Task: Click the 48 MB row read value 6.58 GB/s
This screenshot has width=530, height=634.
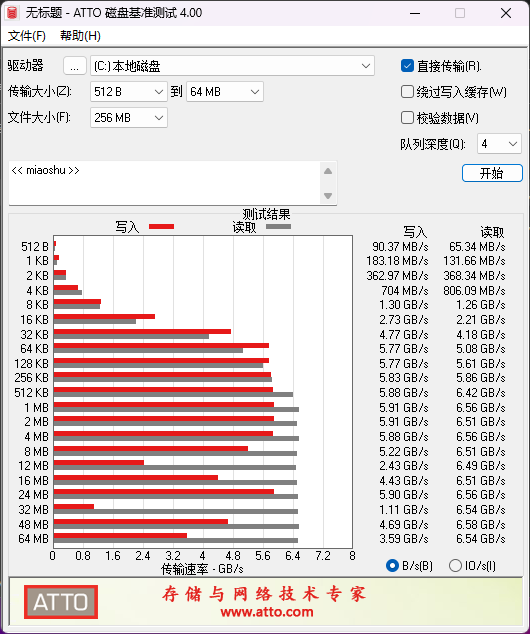Action: coord(481,525)
